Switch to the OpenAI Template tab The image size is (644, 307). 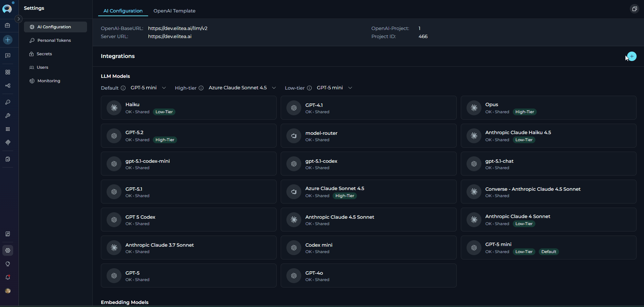click(174, 11)
